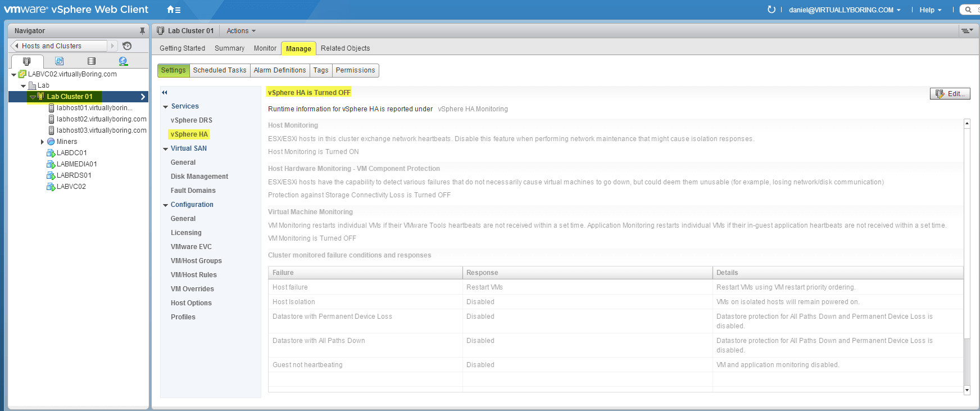The image size is (980, 411).
Task: Open Disk Management under Virtual SAN
Action: [x=199, y=177]
